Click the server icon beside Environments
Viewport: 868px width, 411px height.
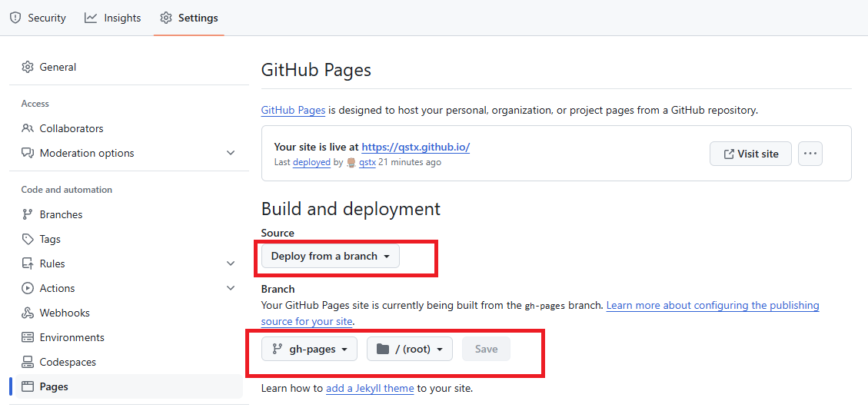27,337
